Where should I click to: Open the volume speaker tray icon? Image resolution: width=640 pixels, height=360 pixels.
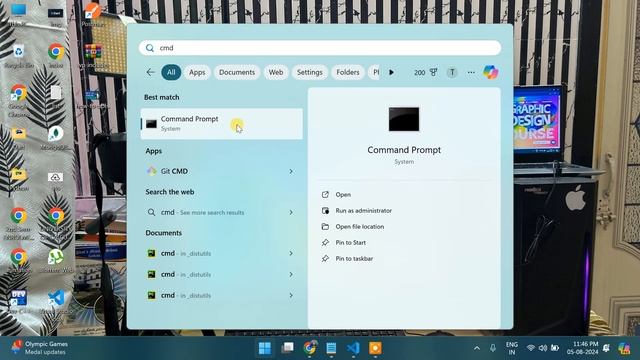(x=542, y=348)
